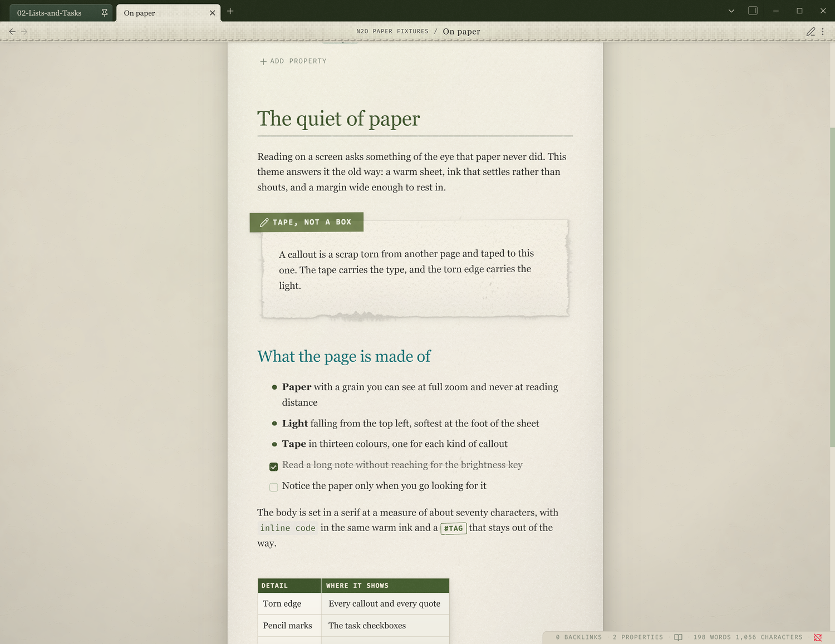Image resolution: width=835 pixels, height=644 pixels.
Task: Click the Add Property button
Action: (293, 61)
